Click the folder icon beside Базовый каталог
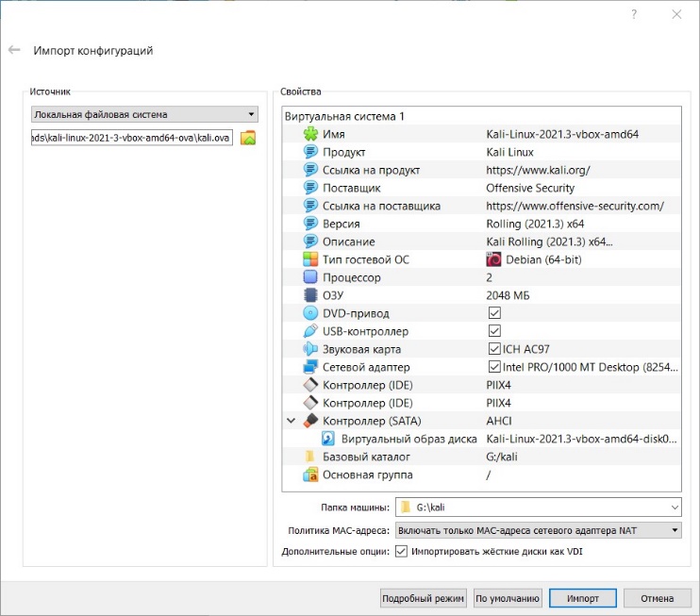This screenshot has height=616, width=700. (x=309, y=457)
